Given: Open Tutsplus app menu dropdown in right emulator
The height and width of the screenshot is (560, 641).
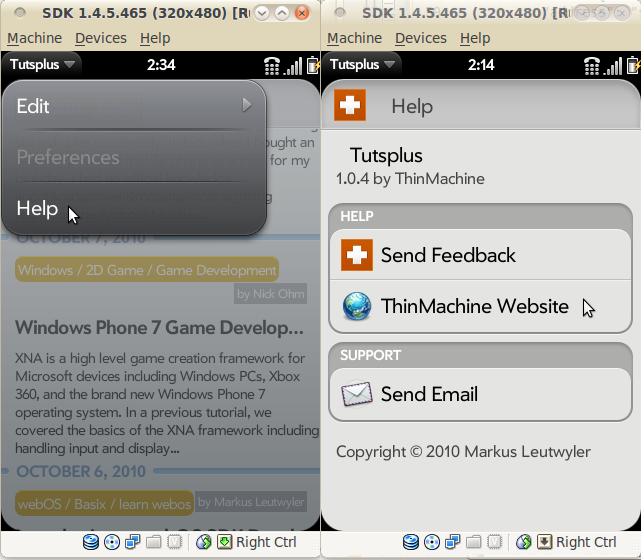Looking at the screenshot, I should pos(362,65).
